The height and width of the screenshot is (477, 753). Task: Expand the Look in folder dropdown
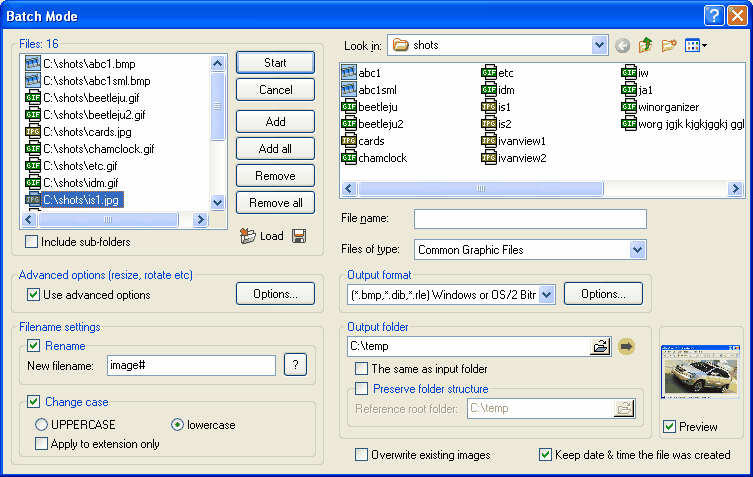599,45
